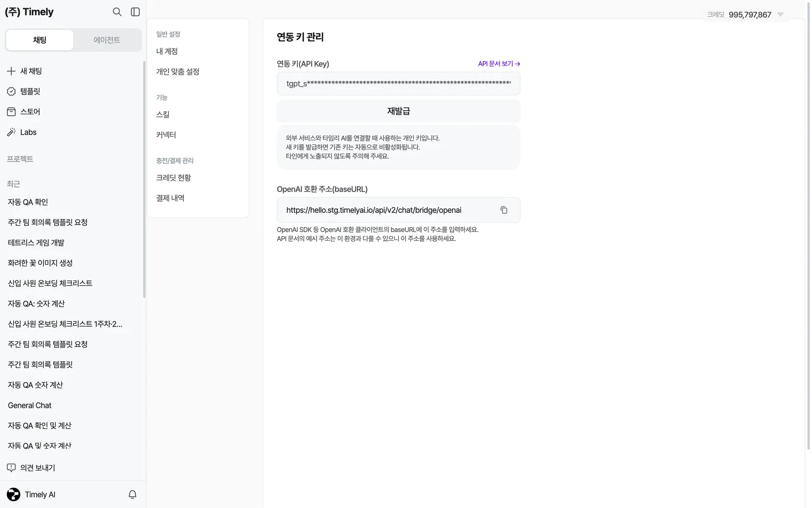The image size is (812, 508).
Task: Open recent chat 자동 QA 확인
Action: [x=28, y=202]
